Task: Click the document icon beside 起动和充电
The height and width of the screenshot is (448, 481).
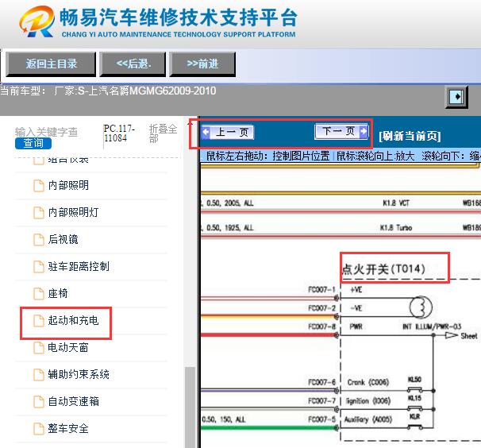Action: point(39,321)
